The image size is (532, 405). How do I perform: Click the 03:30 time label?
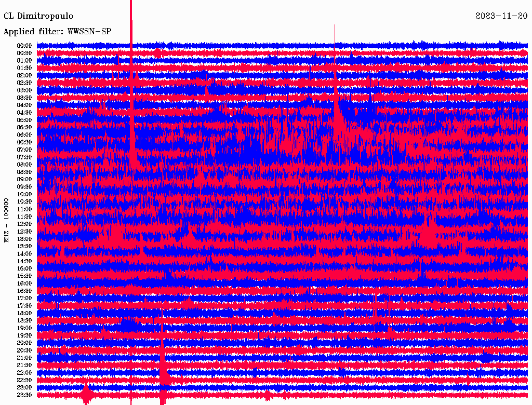coord(24,98)
